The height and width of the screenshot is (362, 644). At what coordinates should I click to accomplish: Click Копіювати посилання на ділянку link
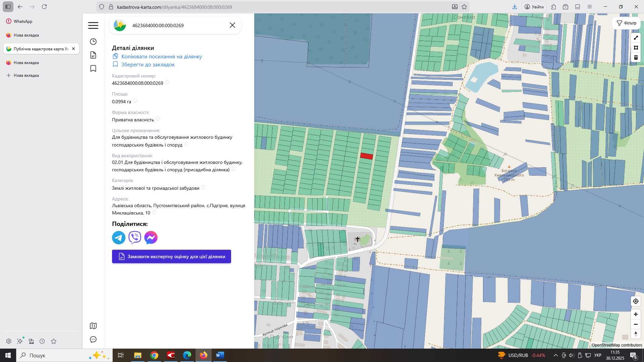click(161, 57)
